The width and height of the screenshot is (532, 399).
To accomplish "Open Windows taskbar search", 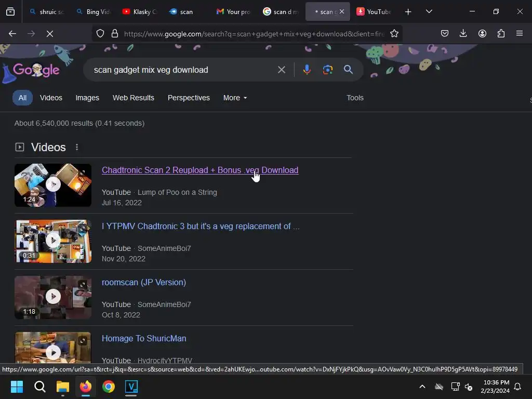I will [39, 387].
